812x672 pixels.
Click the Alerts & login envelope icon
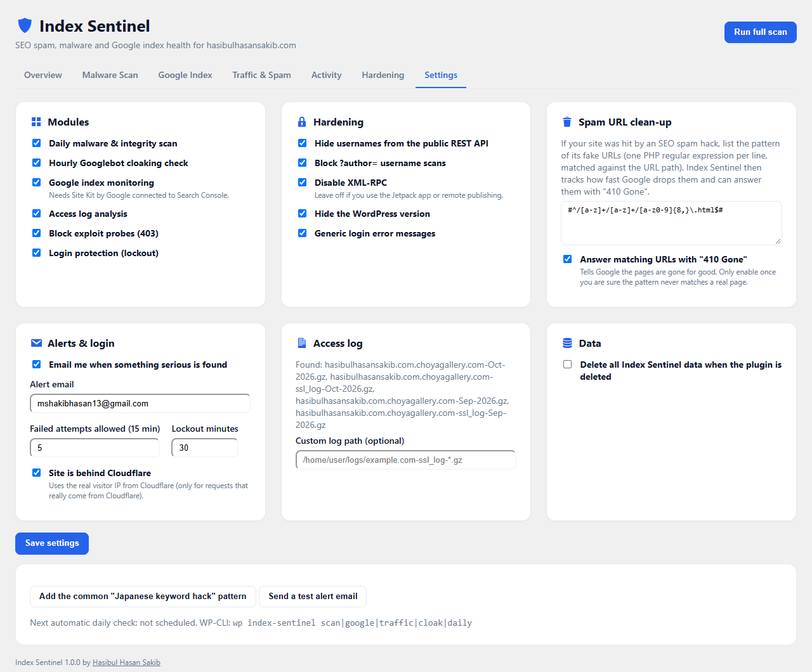click(36, 343)
